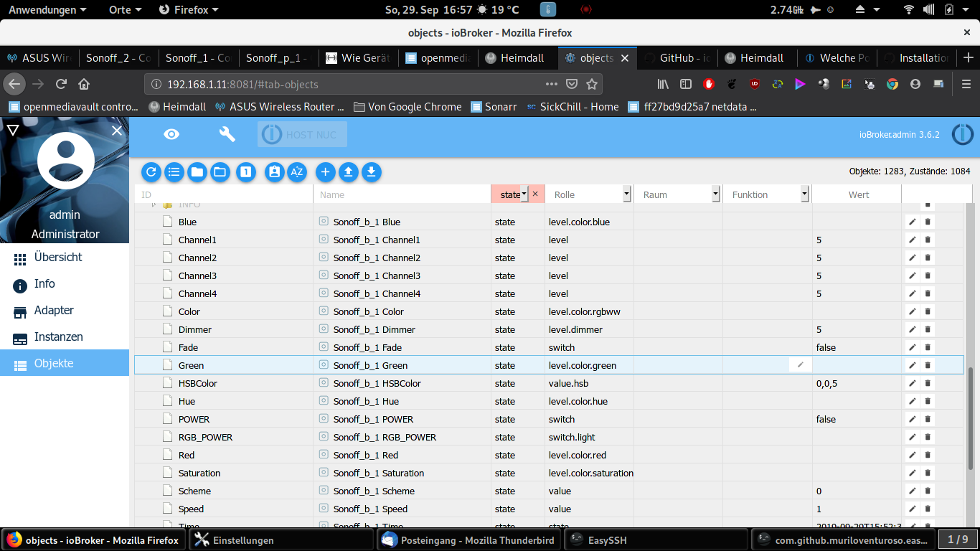Open the Rolle filter dropdown

[x=626, y=194]
